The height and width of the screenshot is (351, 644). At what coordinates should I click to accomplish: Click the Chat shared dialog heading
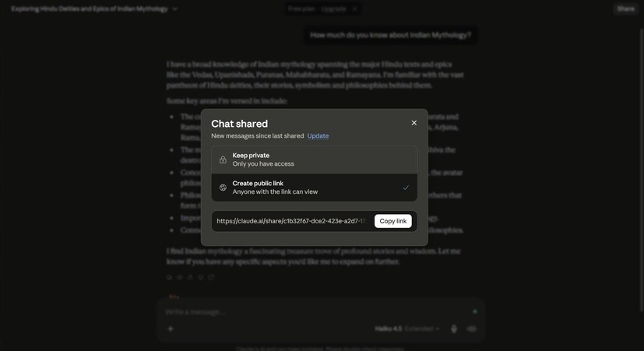(x=239, y=124)
